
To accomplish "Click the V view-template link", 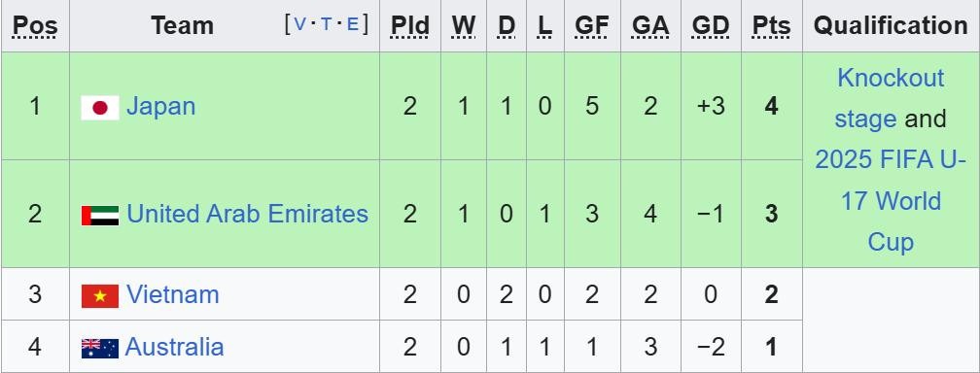I will coord(300,24).
